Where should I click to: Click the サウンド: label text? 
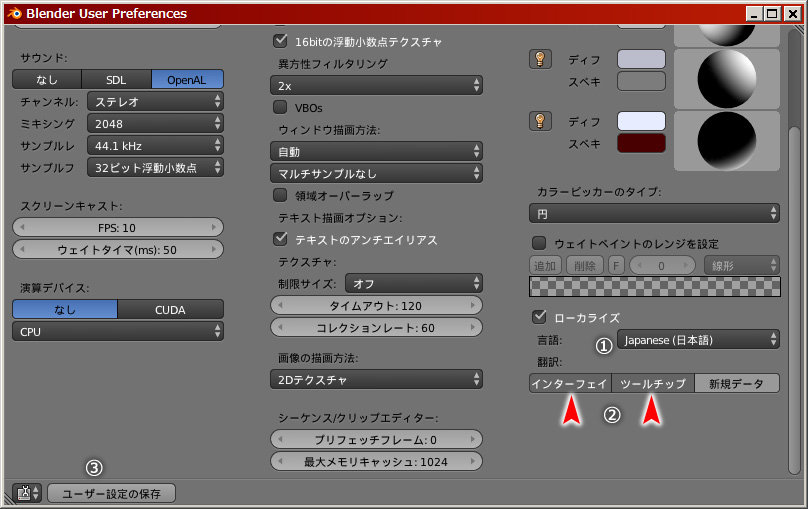44,58
